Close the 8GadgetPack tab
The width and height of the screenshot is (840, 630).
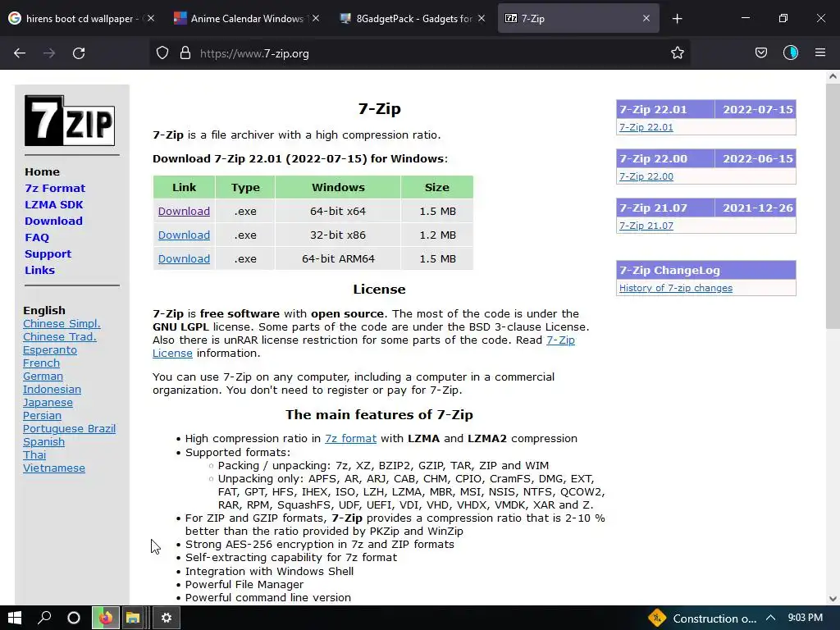pos(482,18)
